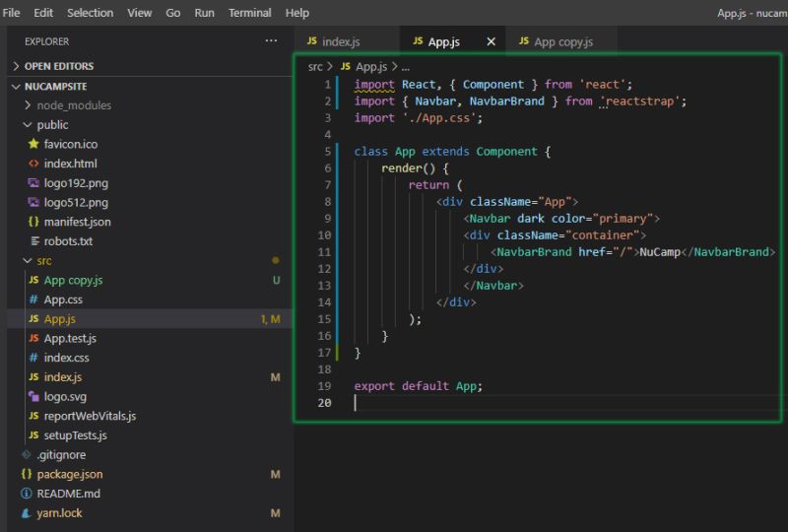This screenshot has height=532, width=788.
Task: Click line number 1 in the gutter
Action: point(327,85)
